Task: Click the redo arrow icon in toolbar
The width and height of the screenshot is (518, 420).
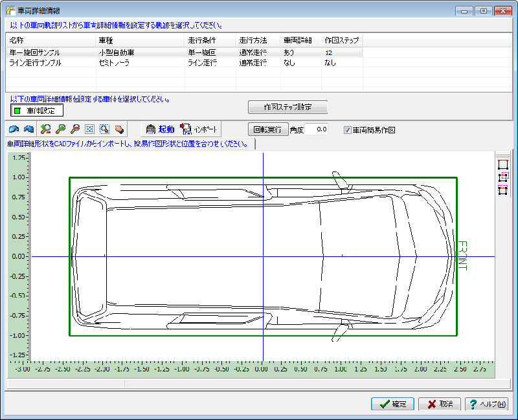Action: point(28,129)
